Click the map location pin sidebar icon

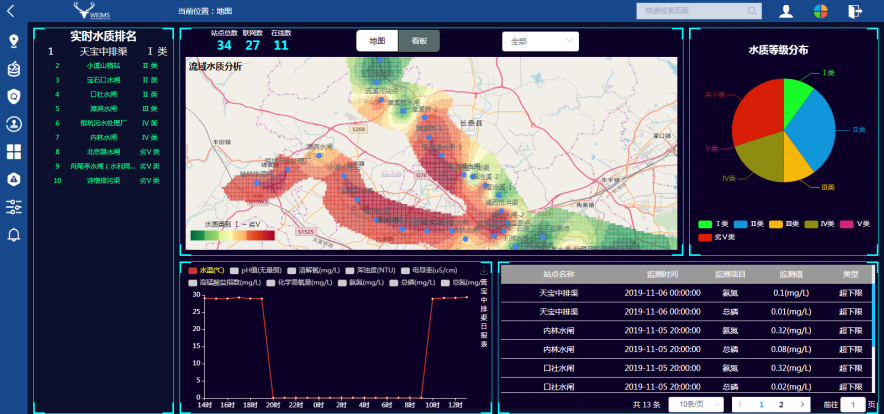click(x=14, y=42)
